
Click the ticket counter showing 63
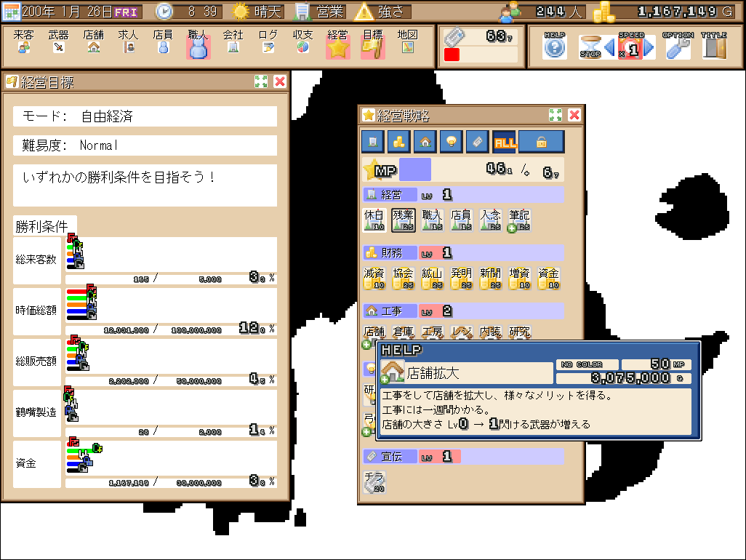pos(481,36)
